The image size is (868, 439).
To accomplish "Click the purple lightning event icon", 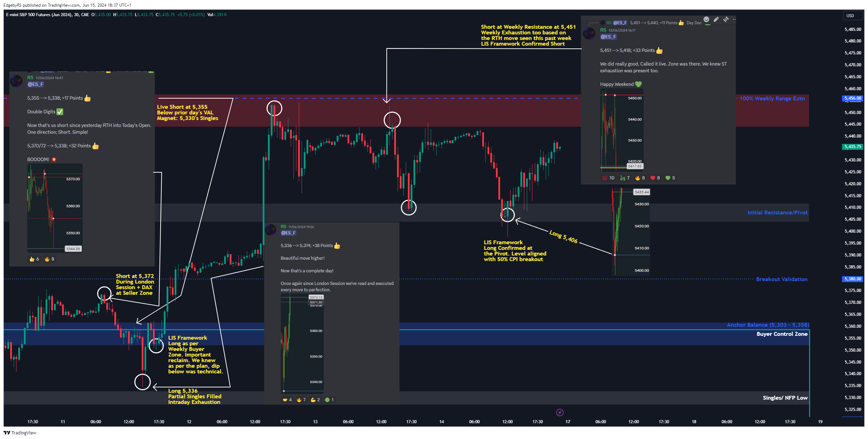I will pyautogui.click(x=560, y=412).
